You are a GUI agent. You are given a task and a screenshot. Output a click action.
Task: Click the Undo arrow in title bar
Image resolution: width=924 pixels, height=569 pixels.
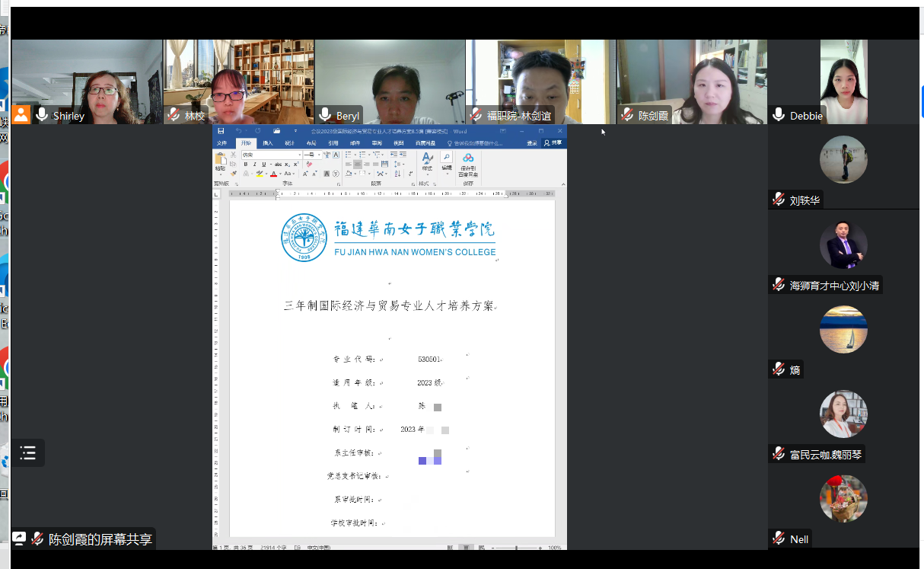(237, 131)
